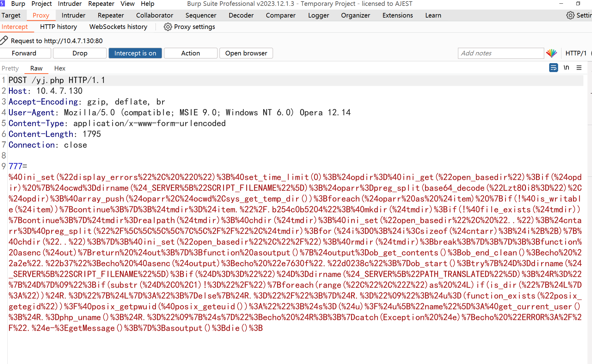Click the Burp Suite logo icon

point(3,4)
